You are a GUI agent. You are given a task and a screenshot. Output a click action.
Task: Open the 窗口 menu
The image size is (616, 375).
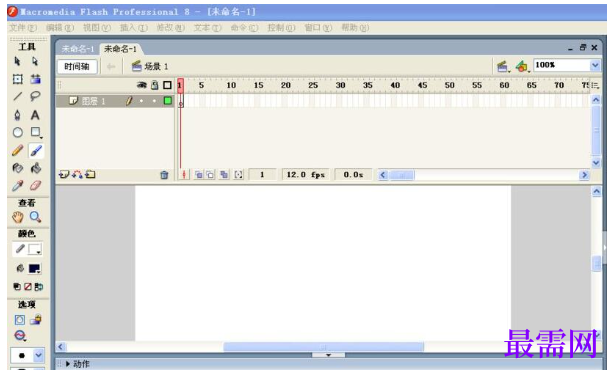[x=318, y=28]
